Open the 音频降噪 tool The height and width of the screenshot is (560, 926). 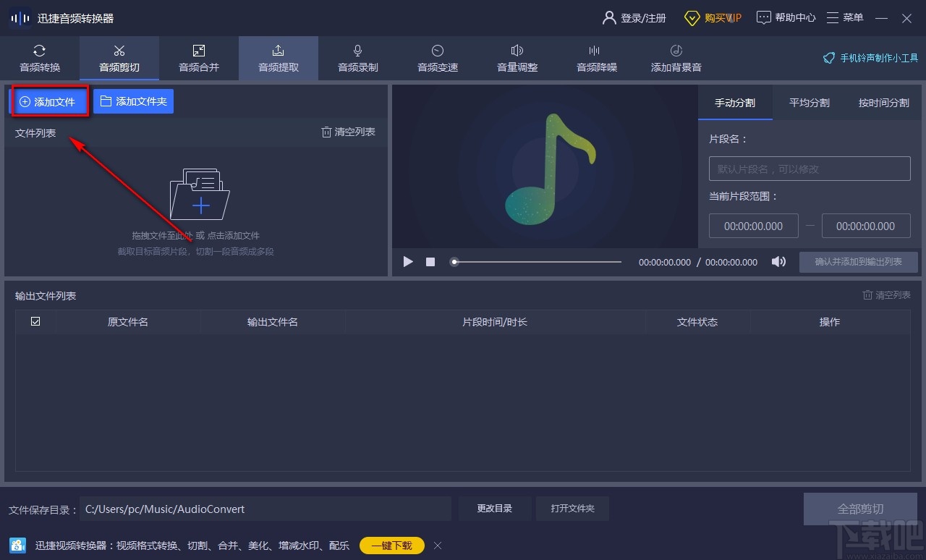click(x=596, y=58)
